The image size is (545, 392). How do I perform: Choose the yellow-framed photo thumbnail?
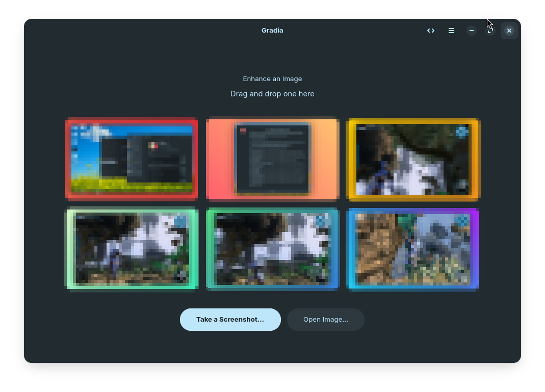[x=412, y=159]
